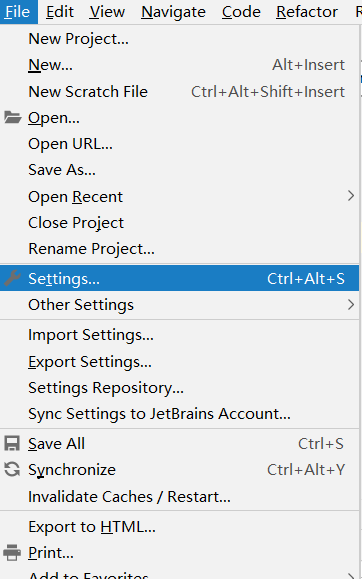Choose Invalidate Caches / Restart...
This screenshot has height=579, width=362.
180,497
